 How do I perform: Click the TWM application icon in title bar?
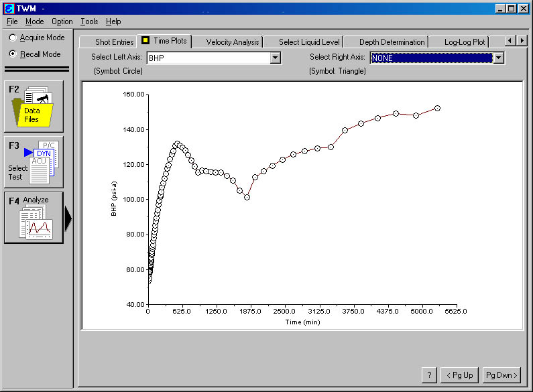tap(9, 8)
